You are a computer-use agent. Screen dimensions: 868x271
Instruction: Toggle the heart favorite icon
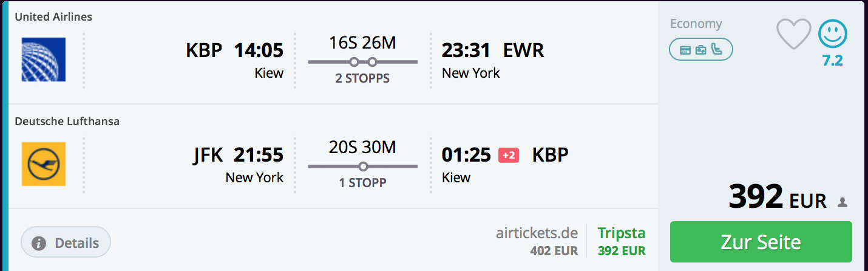pos(794,33)
